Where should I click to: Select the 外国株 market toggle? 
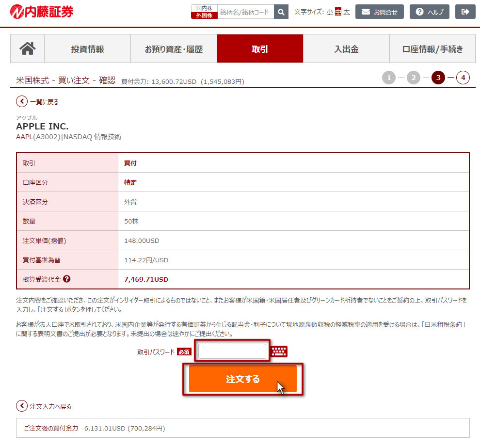click(204, 16)
